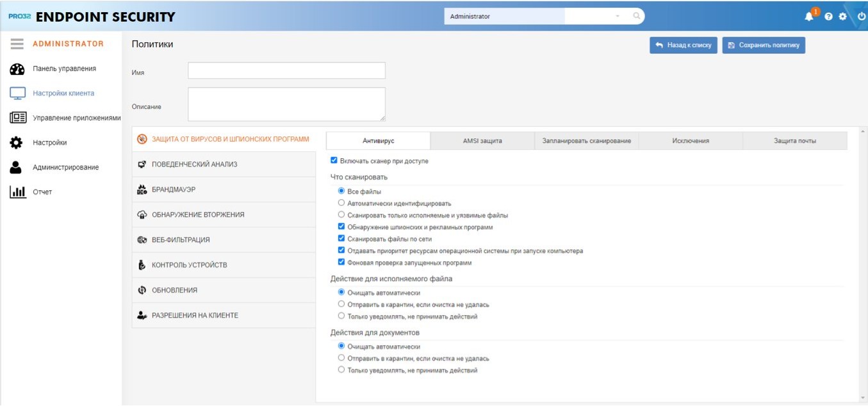The height and width of the screenshot is (406, 868).
Task: Click the help question mark icon
Action: [828, 17]
